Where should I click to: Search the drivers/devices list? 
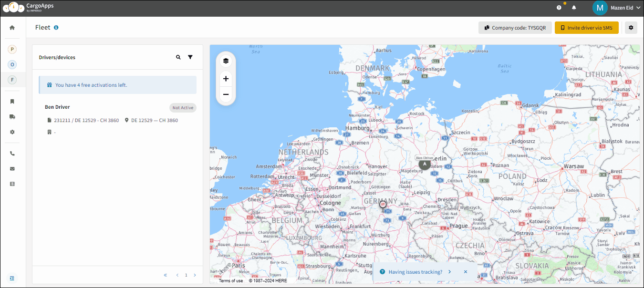tap(178, 57)
